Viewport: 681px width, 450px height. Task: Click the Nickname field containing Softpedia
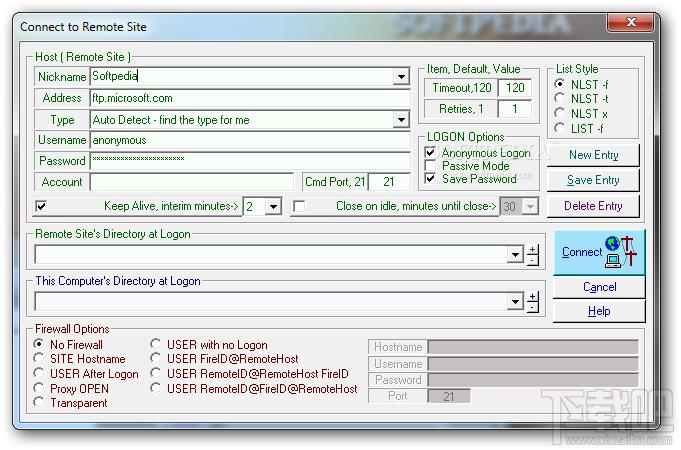(x=241, y=76)
